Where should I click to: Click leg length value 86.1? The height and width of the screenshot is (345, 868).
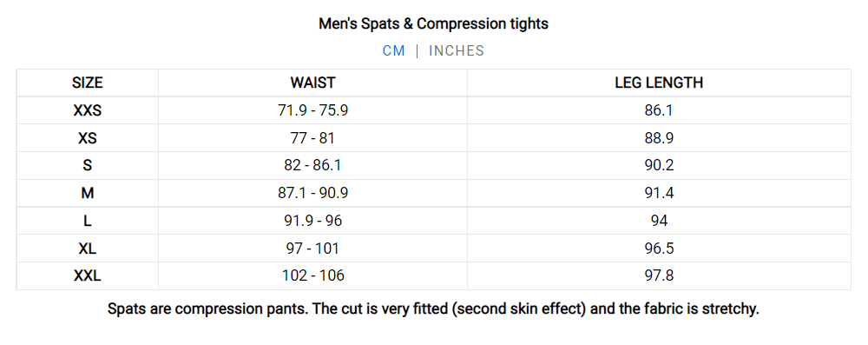(659, 110)
